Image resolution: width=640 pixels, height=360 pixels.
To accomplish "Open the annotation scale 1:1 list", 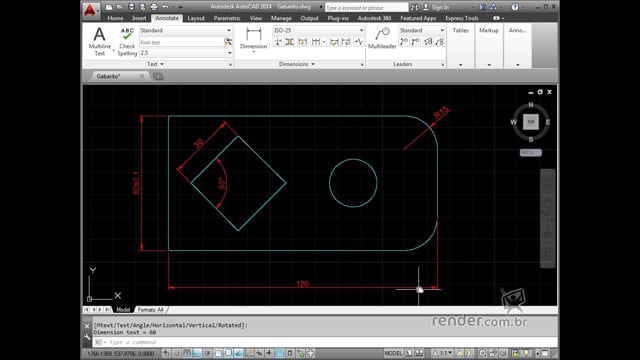I will [442, 353].
